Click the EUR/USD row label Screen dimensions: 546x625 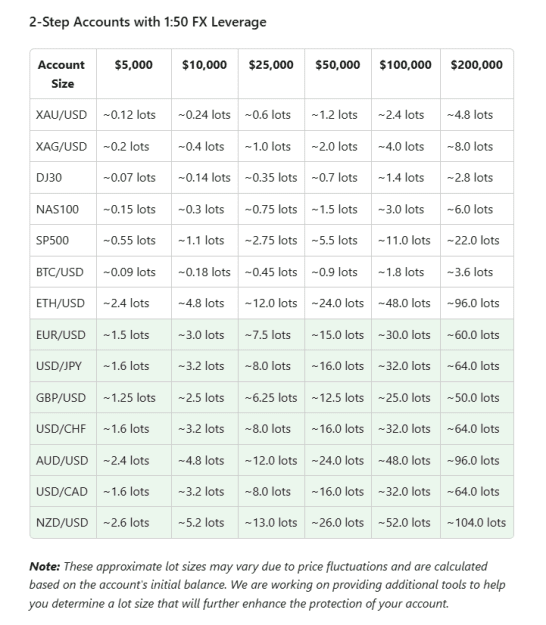(61, 335)
